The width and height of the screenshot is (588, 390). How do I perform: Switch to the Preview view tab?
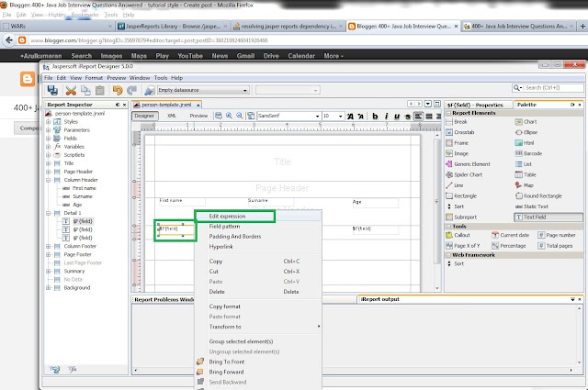pyautogui.click(x=198, y=116)
